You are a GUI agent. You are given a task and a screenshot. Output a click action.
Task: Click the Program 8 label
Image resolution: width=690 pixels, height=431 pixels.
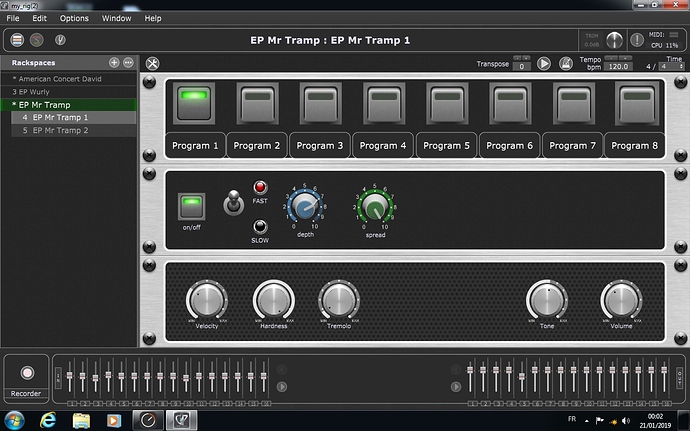(x=635, y=145)
